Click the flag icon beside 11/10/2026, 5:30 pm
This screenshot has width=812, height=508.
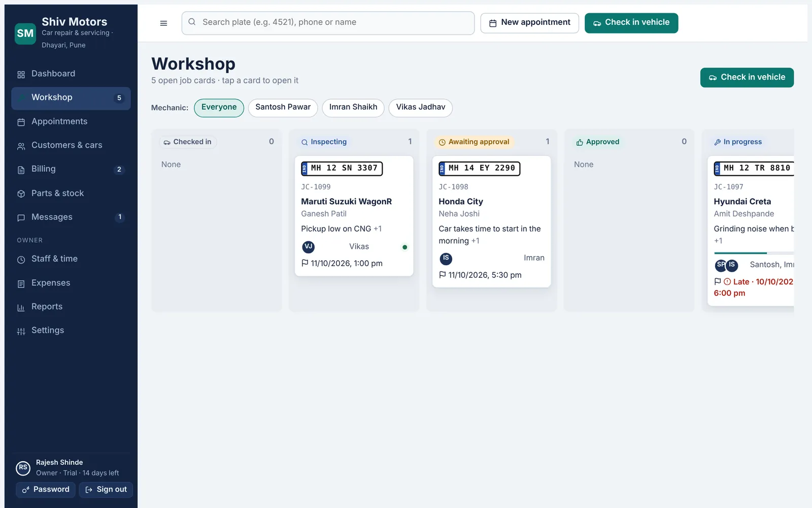pyautogui.click(x=442, y=275)
